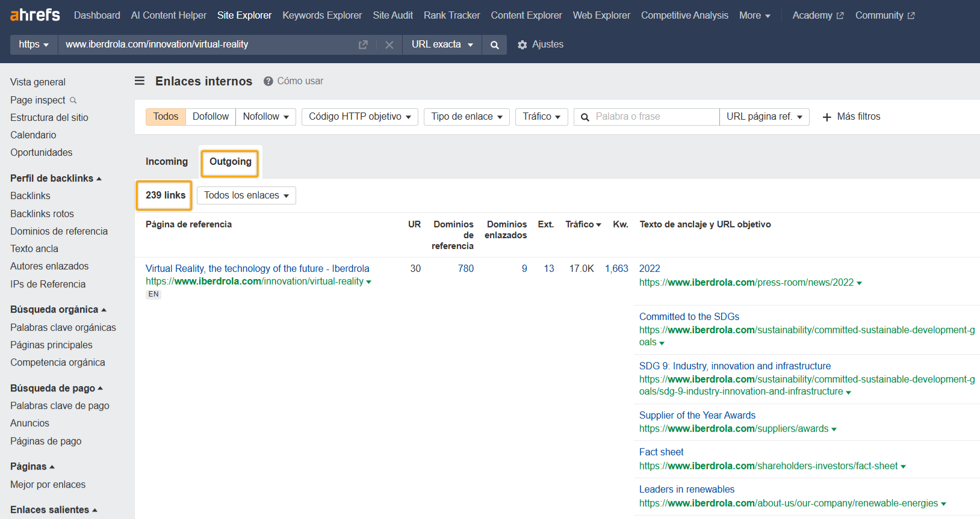Click the Más filtros plus icon

pos(827,117)
